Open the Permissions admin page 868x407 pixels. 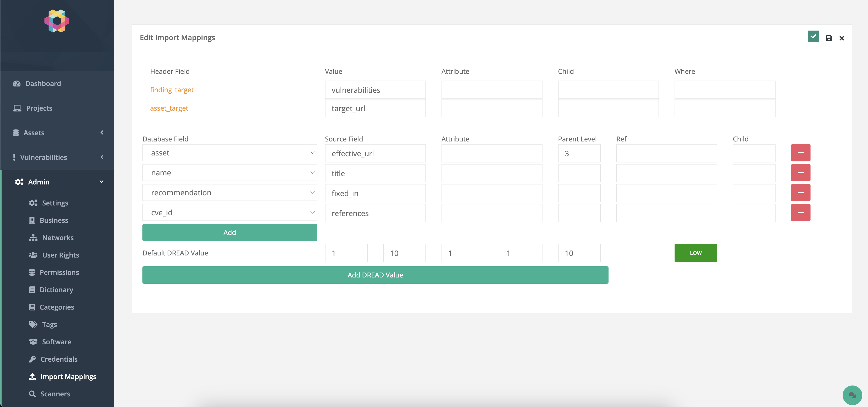pyautogui.click(x=59, y=272)
